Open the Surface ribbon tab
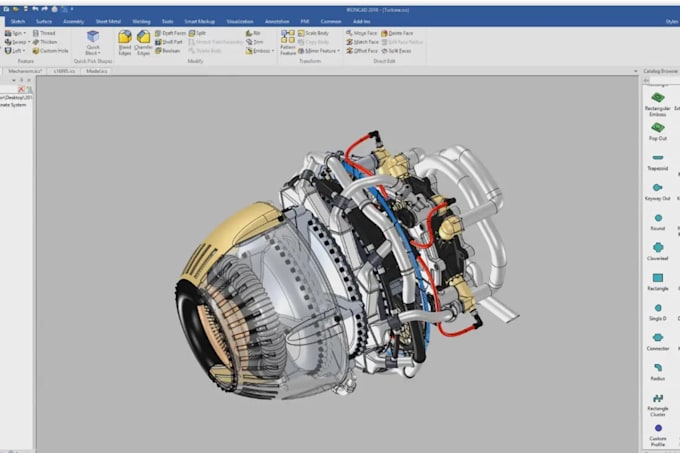Screen dimensions: 680x453 click(x=44, y=21)
